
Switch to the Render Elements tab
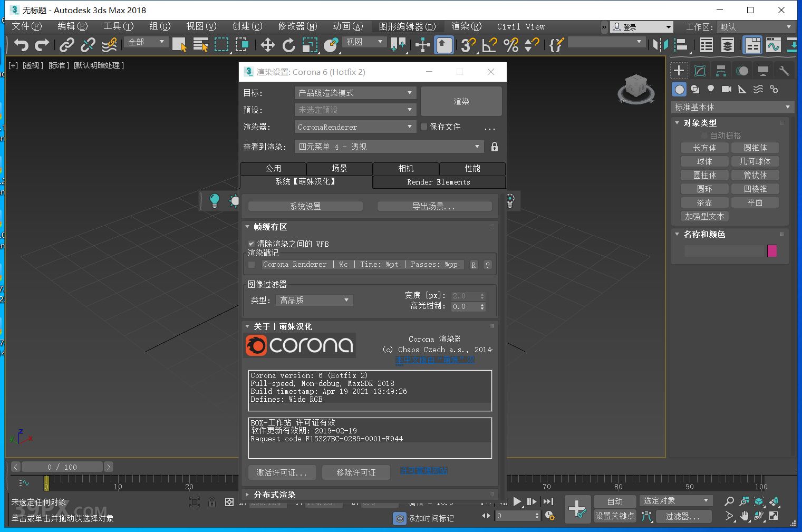click(x=439, y=182)
